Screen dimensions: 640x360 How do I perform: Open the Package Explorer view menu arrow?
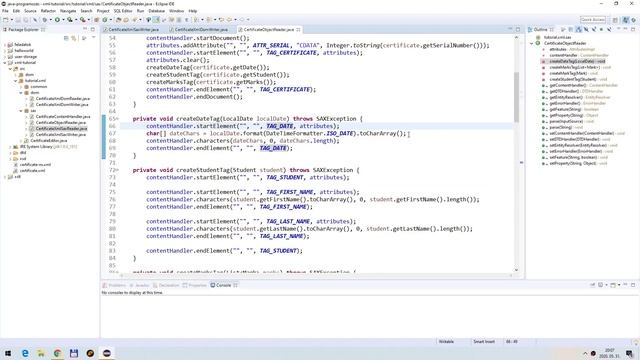93,38
